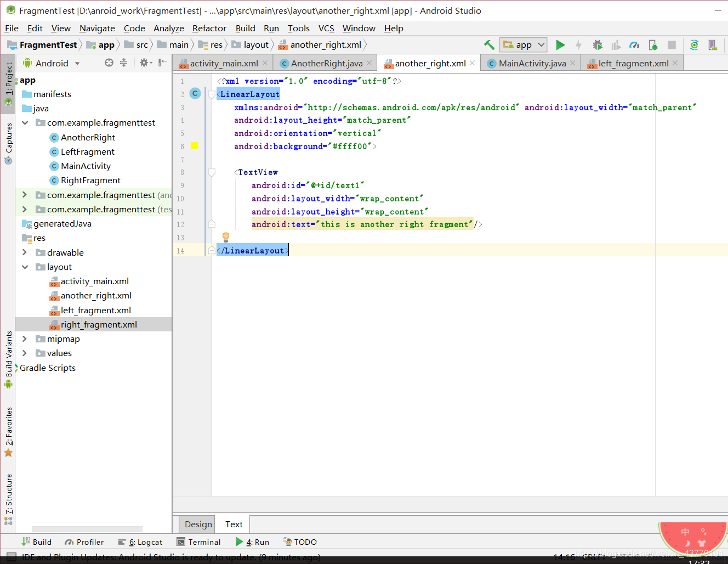This screenshot has width=728, height=564.
Task: Open the Terminal tool window
Action: [x=198, y=542]
